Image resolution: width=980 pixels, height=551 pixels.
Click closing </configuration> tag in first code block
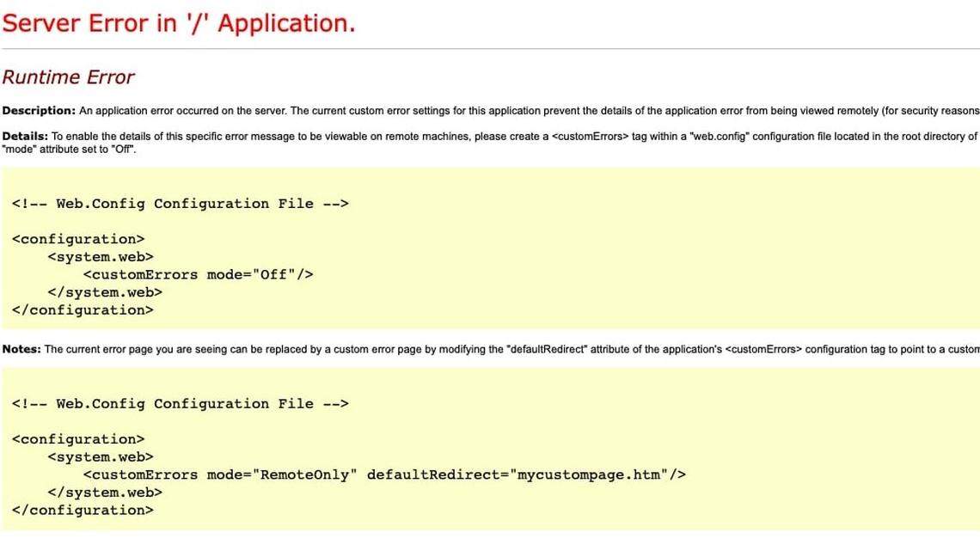click(x=83, y=310)
